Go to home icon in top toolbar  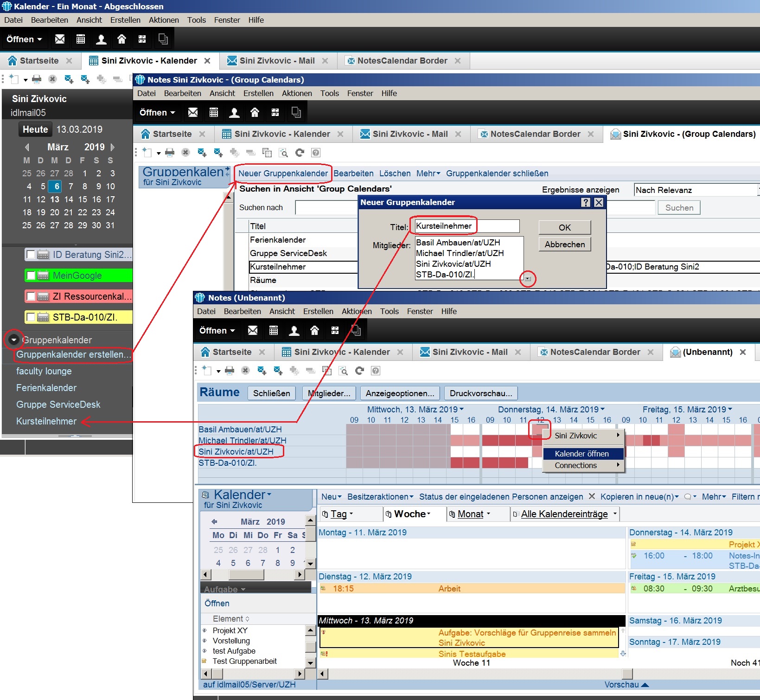pyautogui.click(x=121, y=39)
